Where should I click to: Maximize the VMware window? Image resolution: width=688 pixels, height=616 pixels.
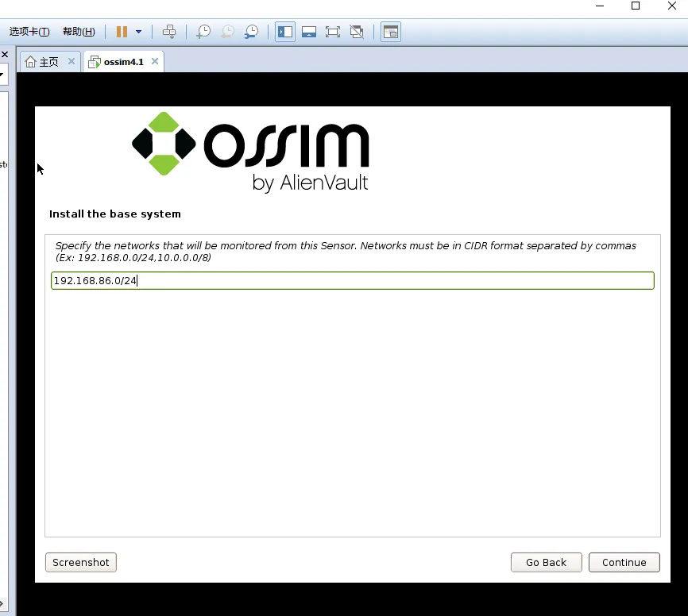[x=636, y=6]
